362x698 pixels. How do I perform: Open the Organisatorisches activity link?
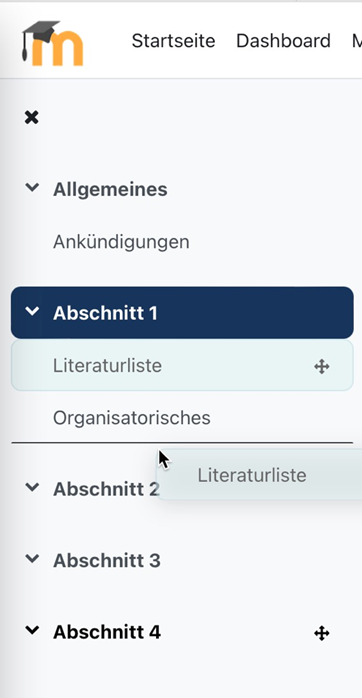click(132, 418)
